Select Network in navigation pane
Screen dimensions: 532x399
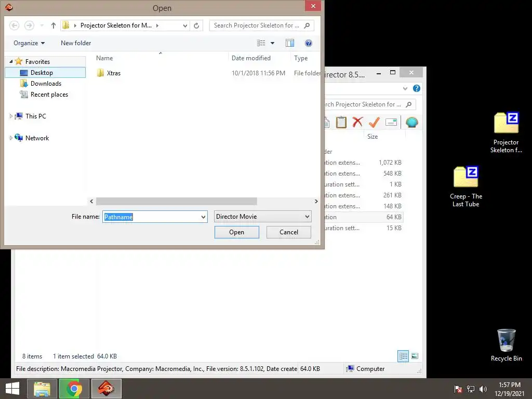click(37, 138)
